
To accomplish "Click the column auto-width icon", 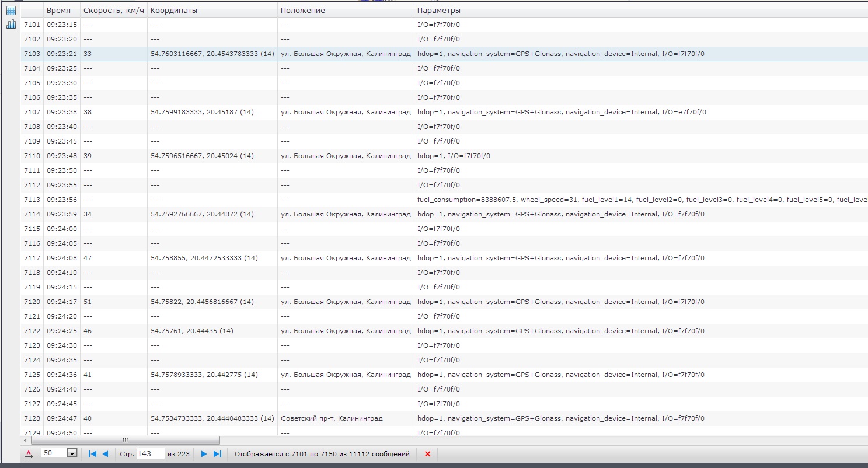I will pyautogui.click(x=29, y=454).
